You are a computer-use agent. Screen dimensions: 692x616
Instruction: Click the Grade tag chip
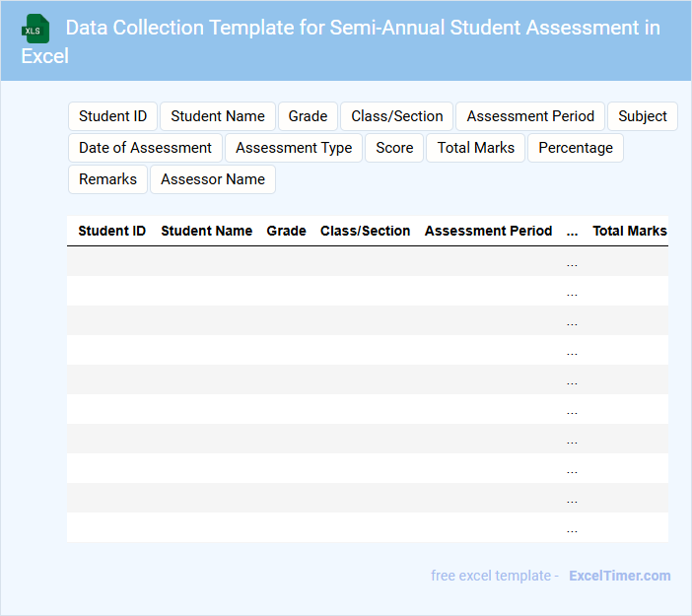point(308,116)
